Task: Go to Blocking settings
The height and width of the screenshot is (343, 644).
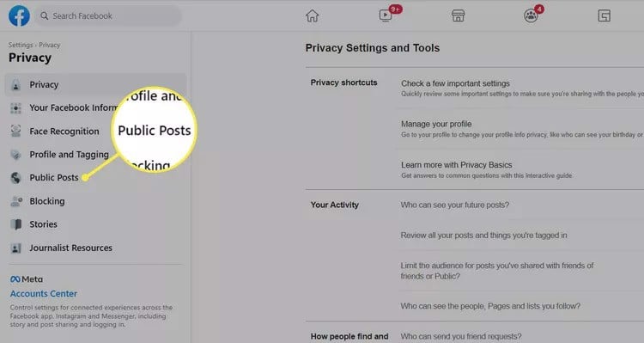Action: (x=47, y=201)
